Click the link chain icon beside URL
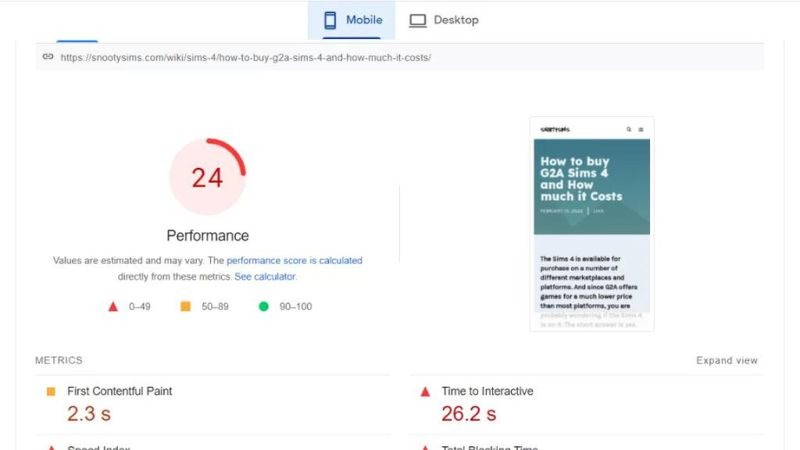 coord(48,57)
